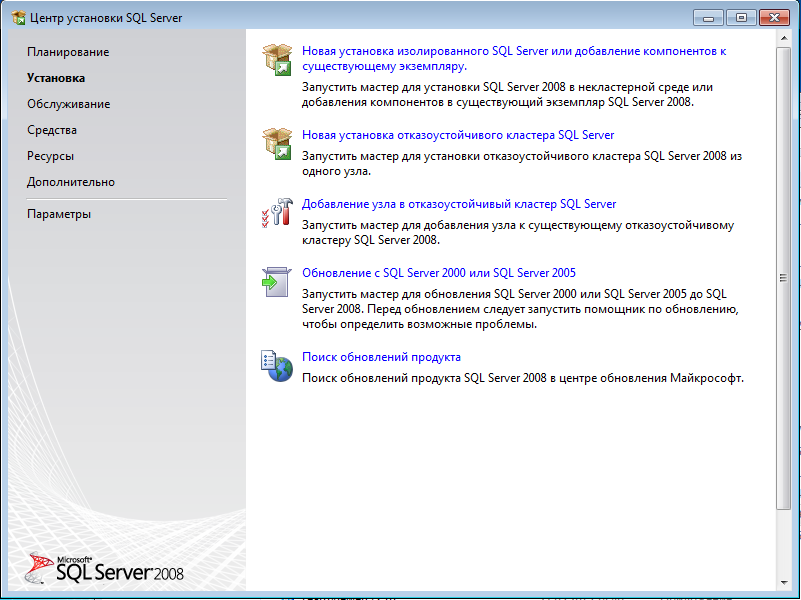Click Поиск обновлений продукта link
This screenshot has height=600, width=801.
coord(382,357)
